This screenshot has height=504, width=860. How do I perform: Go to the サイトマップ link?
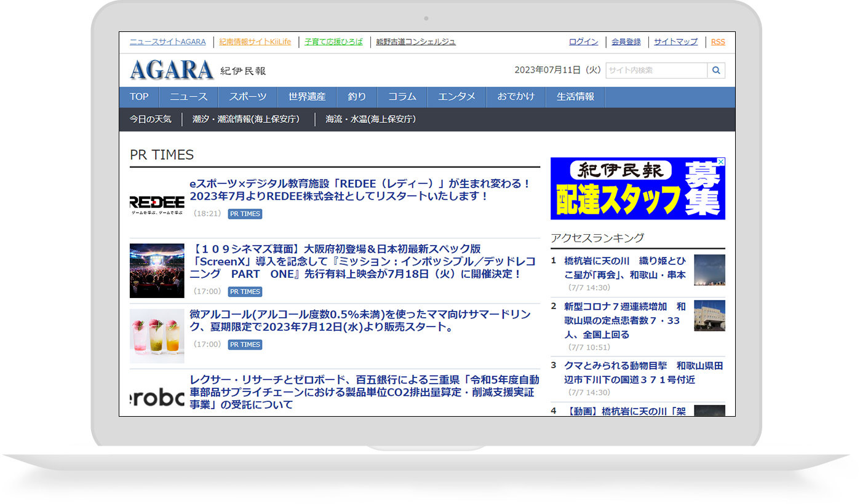[x=676, y=42]
